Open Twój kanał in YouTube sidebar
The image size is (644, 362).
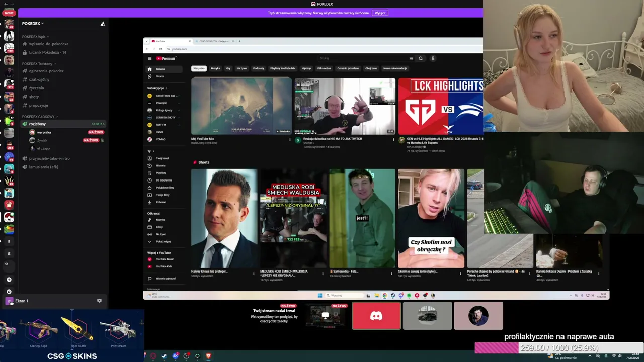(x=164, y=158)
